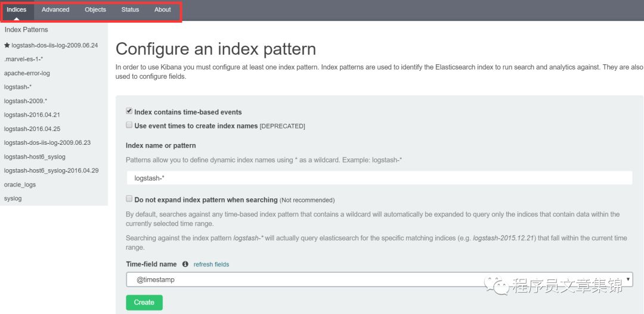Select logstash-host6_syslog-2016.04.29 index pattern
Viewport: 644px width, 314px height.
[x=51, y=170]
